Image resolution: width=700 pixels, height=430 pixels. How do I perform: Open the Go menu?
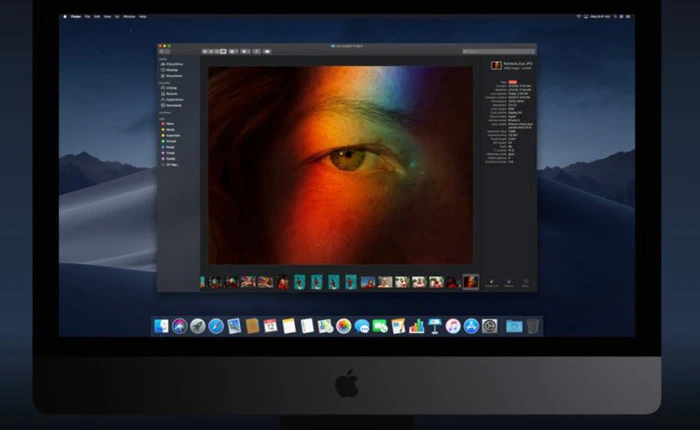(117, 17)
